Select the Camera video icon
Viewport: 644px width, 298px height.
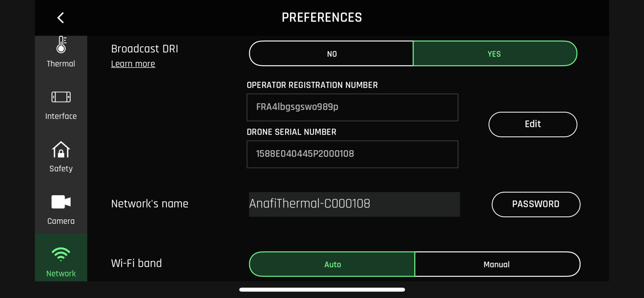(x=61, y=202)
